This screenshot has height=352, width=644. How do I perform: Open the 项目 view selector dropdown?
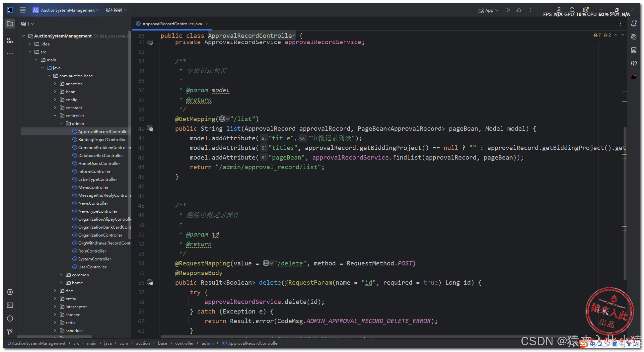pyautogui.click(x=27, y=24)
